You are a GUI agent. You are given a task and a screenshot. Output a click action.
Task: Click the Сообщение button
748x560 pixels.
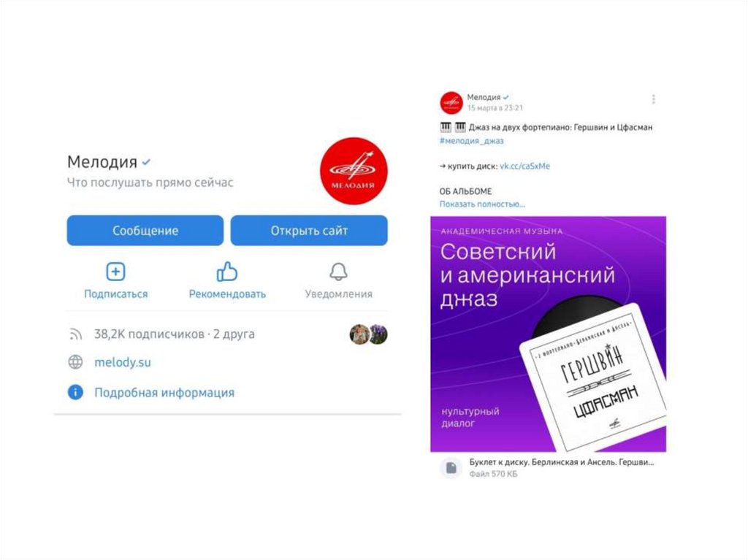pos(145,231)
